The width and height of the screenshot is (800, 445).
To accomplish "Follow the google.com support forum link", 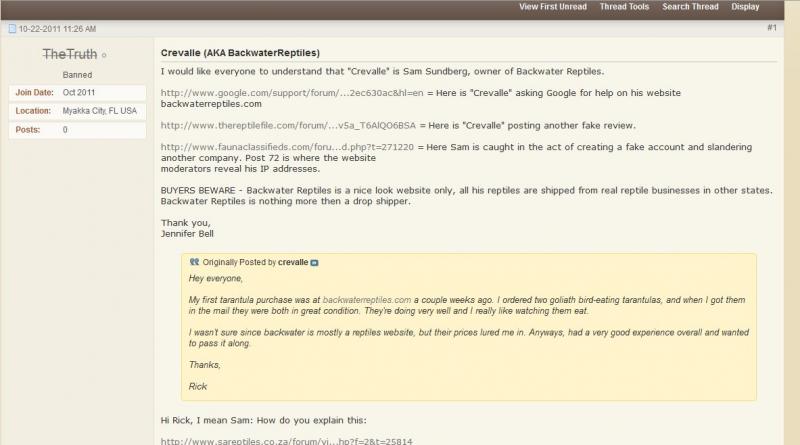I will coord(292,93).
